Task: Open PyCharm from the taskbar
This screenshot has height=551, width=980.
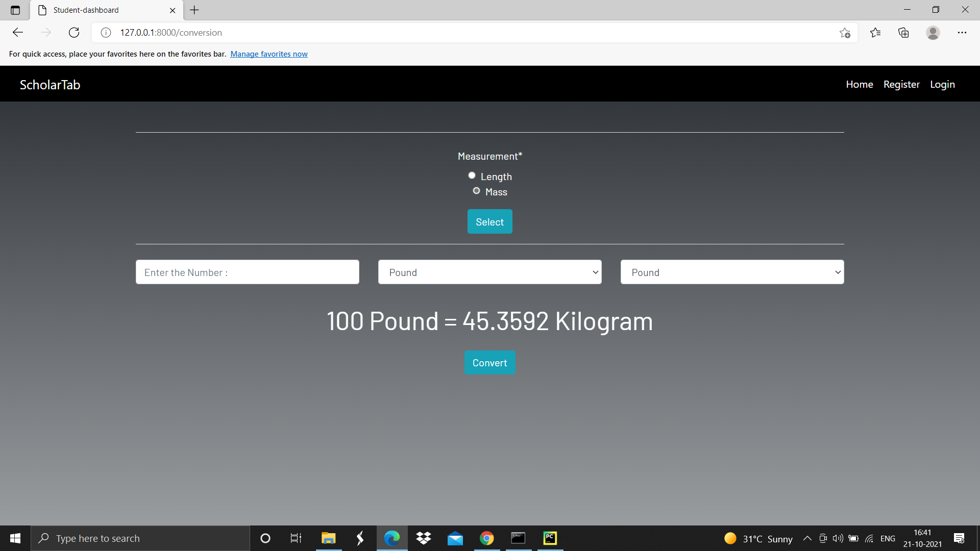Action: [550, 538]
